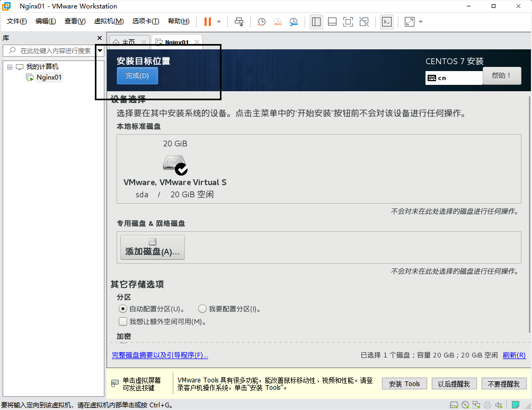Click the VMware Workstation title bar logo
Image resolution: width=532 pixels, height=410 pixels.
click(6, 6)
